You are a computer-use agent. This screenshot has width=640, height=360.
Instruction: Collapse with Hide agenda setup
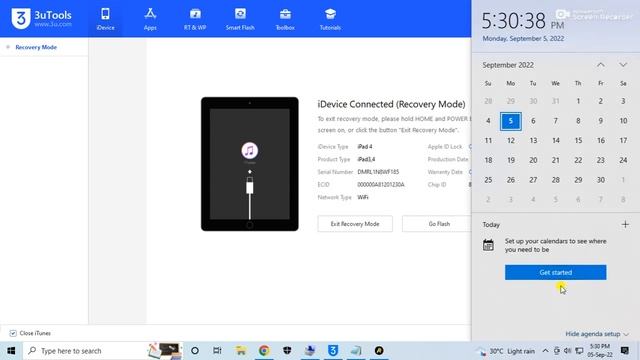pos(596,334)
